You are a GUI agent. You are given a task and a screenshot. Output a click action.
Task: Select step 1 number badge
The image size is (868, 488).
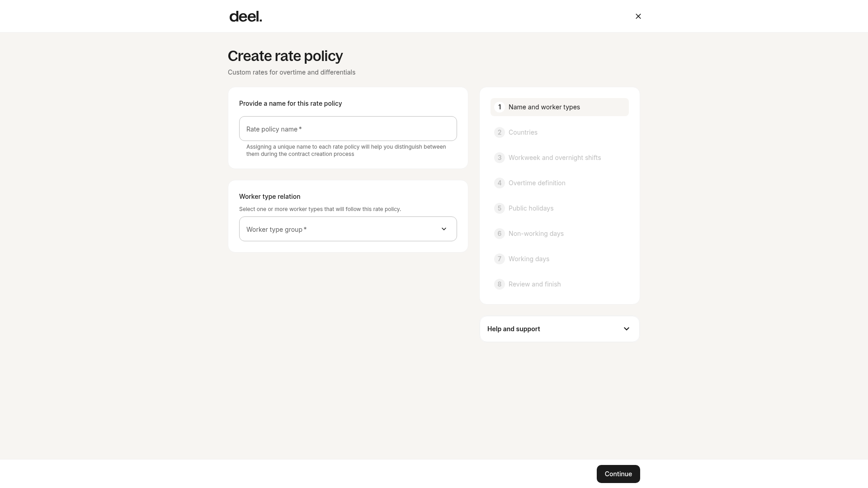tap(499, 107)
